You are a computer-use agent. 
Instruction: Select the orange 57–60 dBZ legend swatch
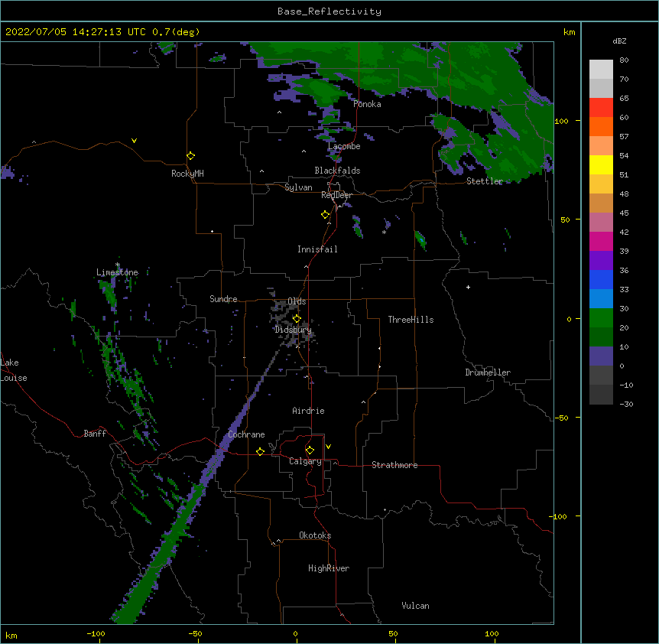point(601,126)
